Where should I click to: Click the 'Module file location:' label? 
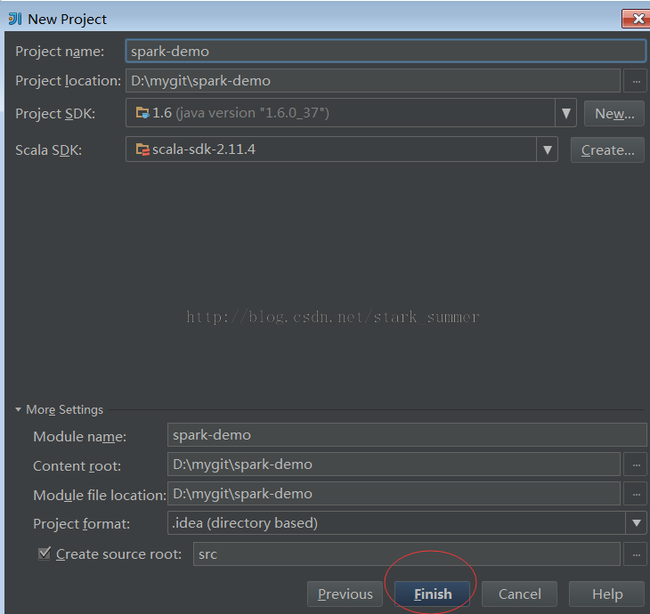pyautogui.click(x=99, y=495)
